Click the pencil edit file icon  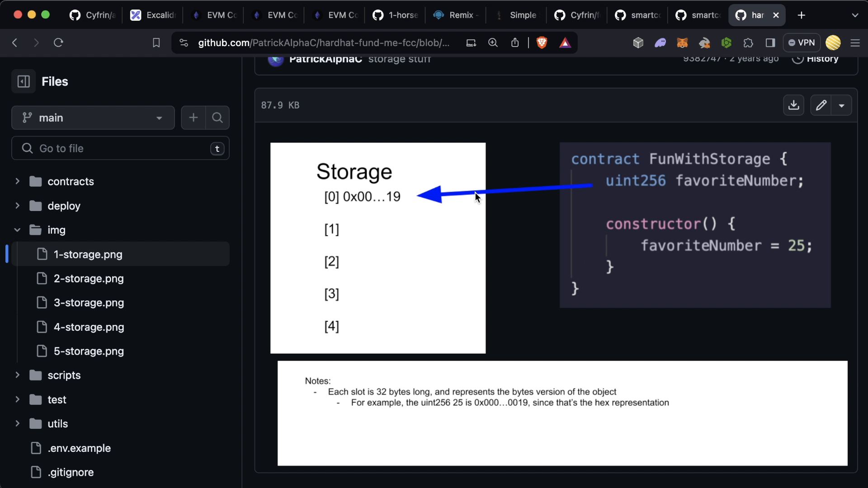(x=821, y=105)
